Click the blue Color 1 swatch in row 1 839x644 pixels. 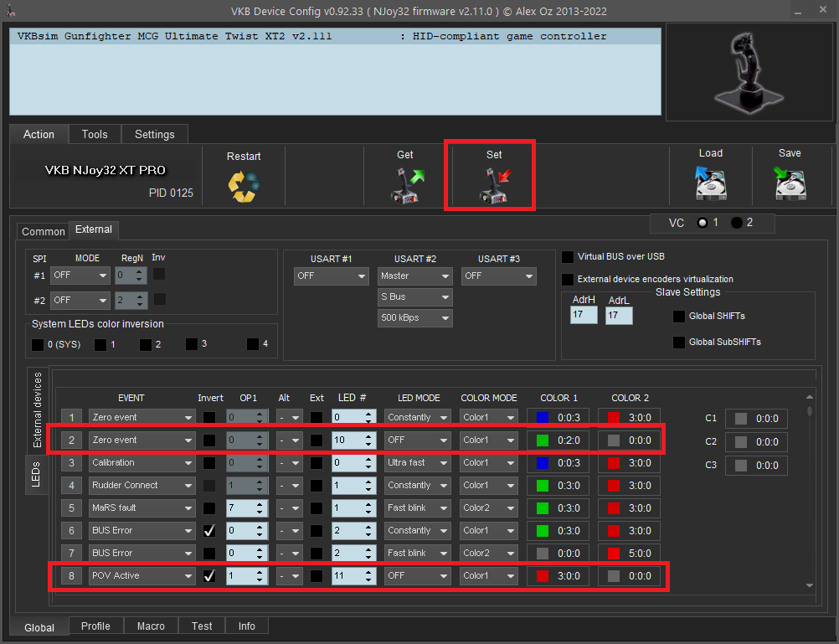(x=543, y=417)
